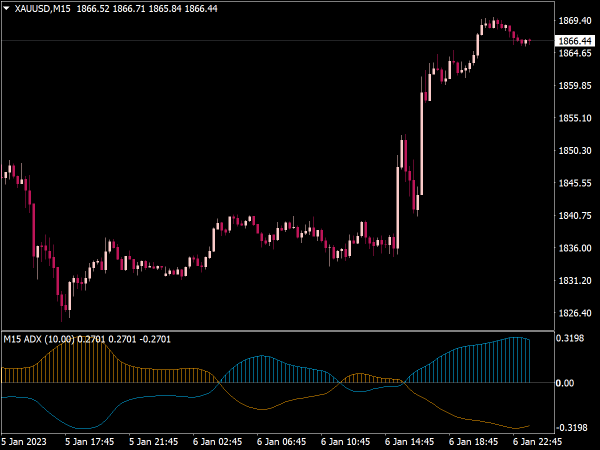
Task: Open the chart dropdown arrow beside XAUUSD,M15
Action: pyautogui.click(x=7, y=8)
